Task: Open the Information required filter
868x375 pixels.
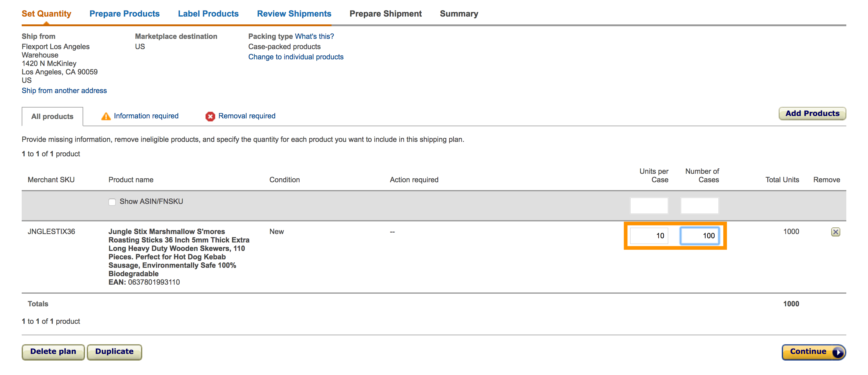Action: click(146, 116)
